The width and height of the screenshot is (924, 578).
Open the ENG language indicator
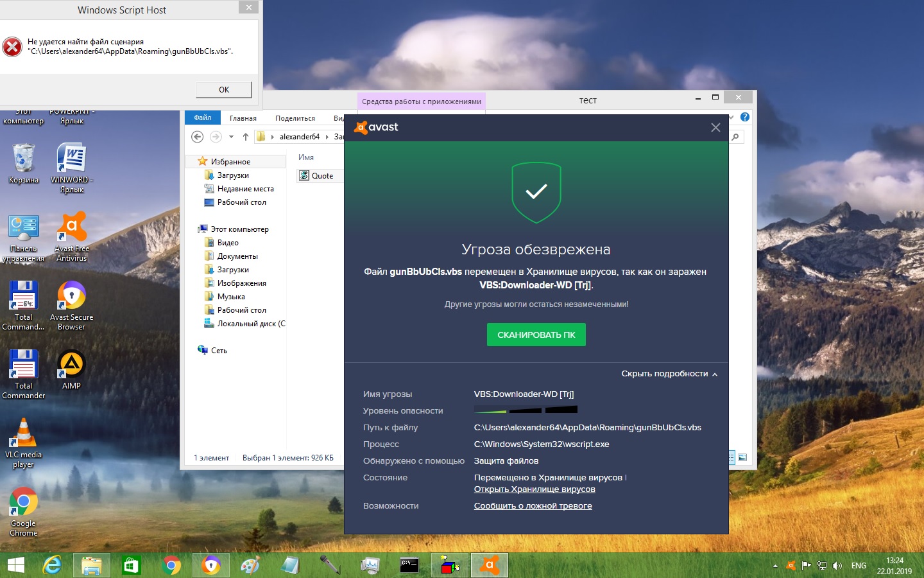click(x=859, y=566)
